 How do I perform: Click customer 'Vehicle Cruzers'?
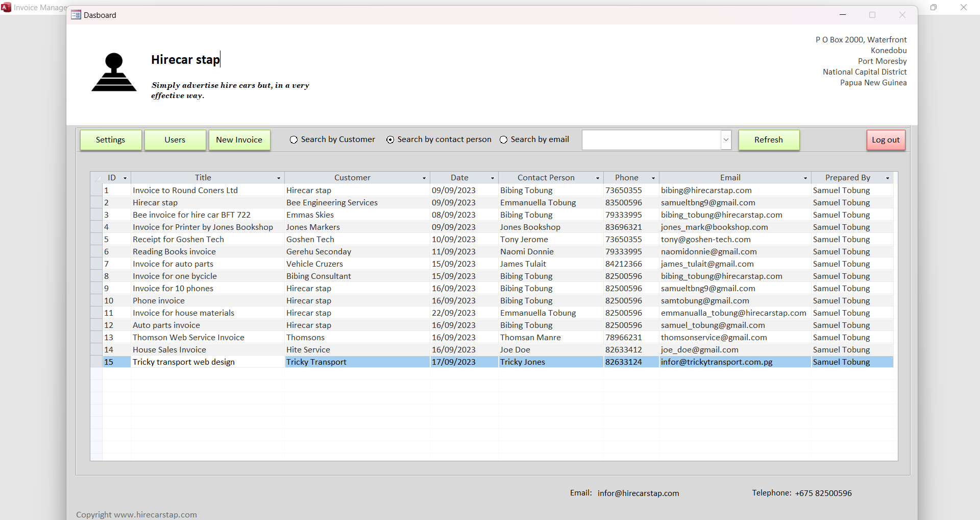click(314, 264)
